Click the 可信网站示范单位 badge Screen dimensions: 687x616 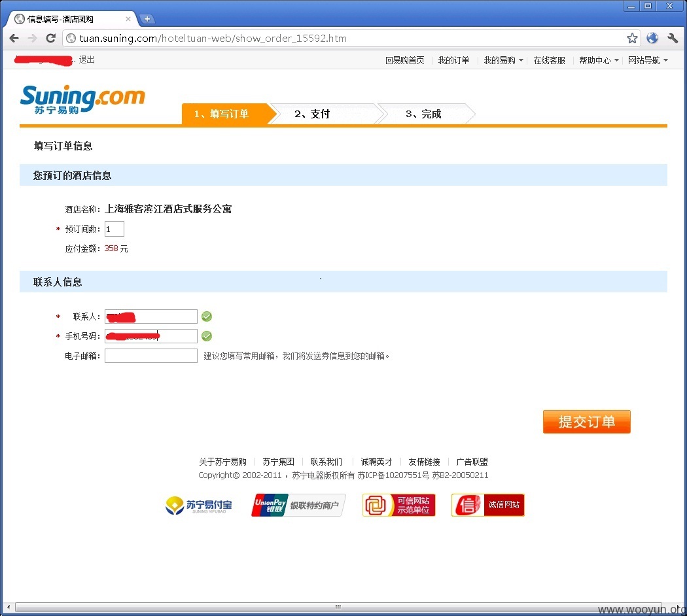398,505
